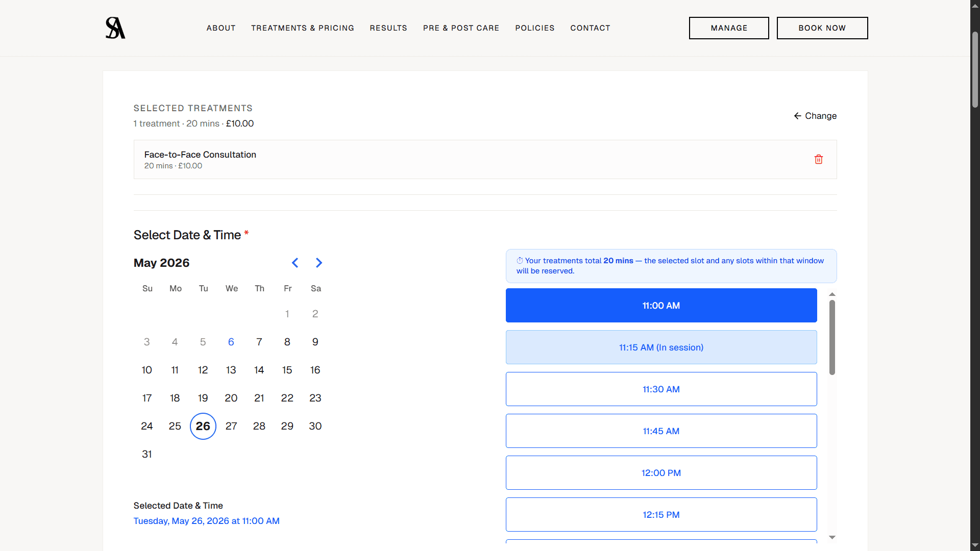Remove Face-to-Face Consultation with trash icon

[x=818, y=159]
